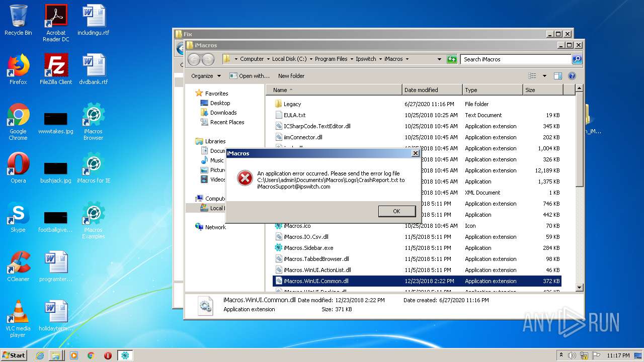Open includingu.rtf desktop file

[94, 20]
